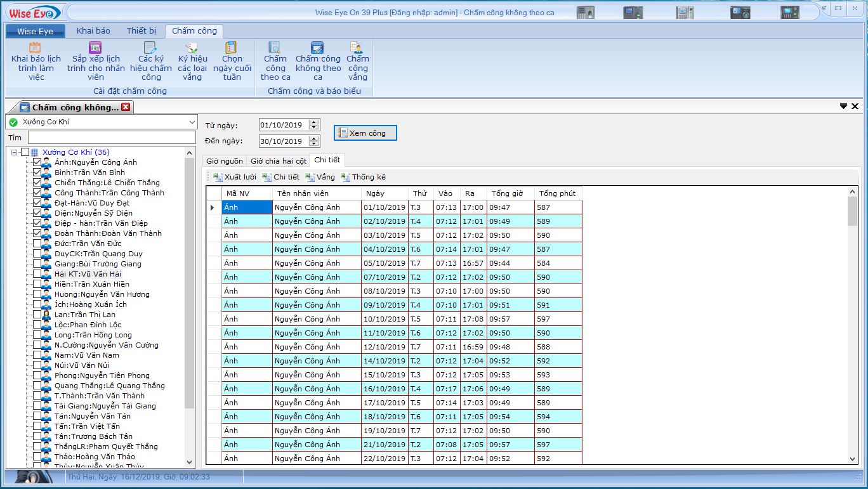Click Sắp xếp lịch trình cho nhân viên
This screenshot has height=489, width=868.
[x=96, y=62]
